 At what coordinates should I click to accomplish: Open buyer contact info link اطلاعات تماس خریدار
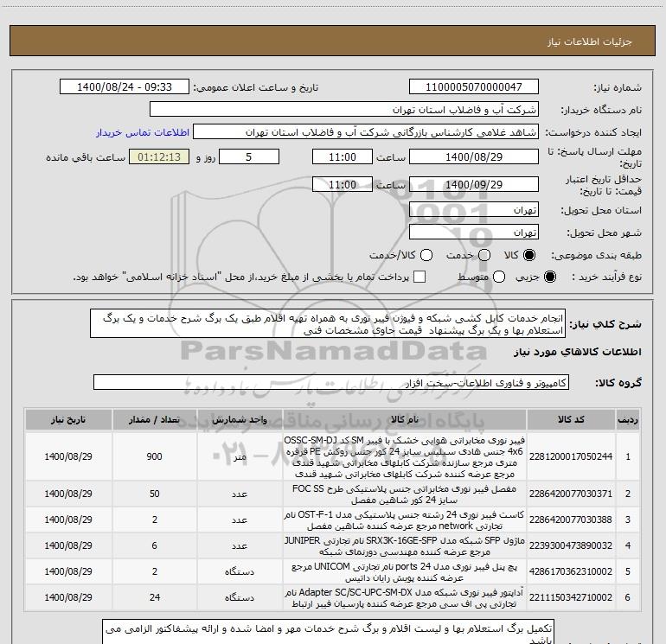click(x=143, y=132)
